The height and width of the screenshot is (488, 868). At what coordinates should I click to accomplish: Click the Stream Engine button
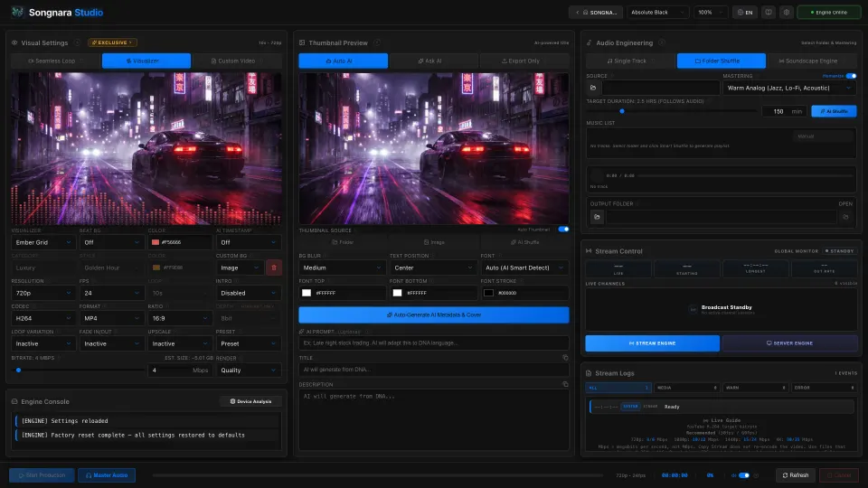pyautogui.click(x=652, y=343)
